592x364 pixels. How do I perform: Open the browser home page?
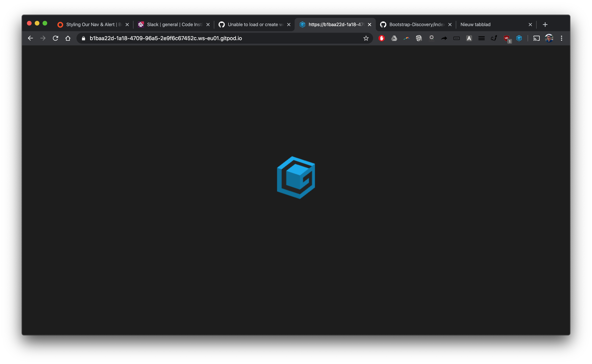(68, 38)
